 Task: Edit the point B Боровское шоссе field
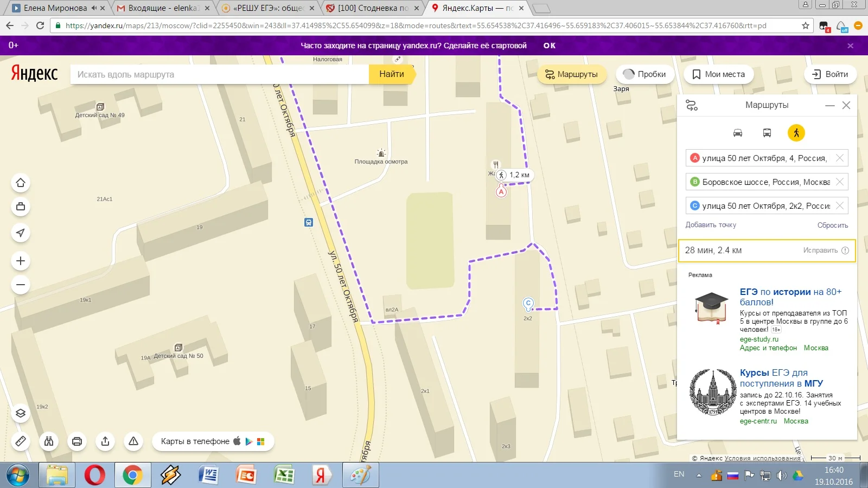click(767, 182)
